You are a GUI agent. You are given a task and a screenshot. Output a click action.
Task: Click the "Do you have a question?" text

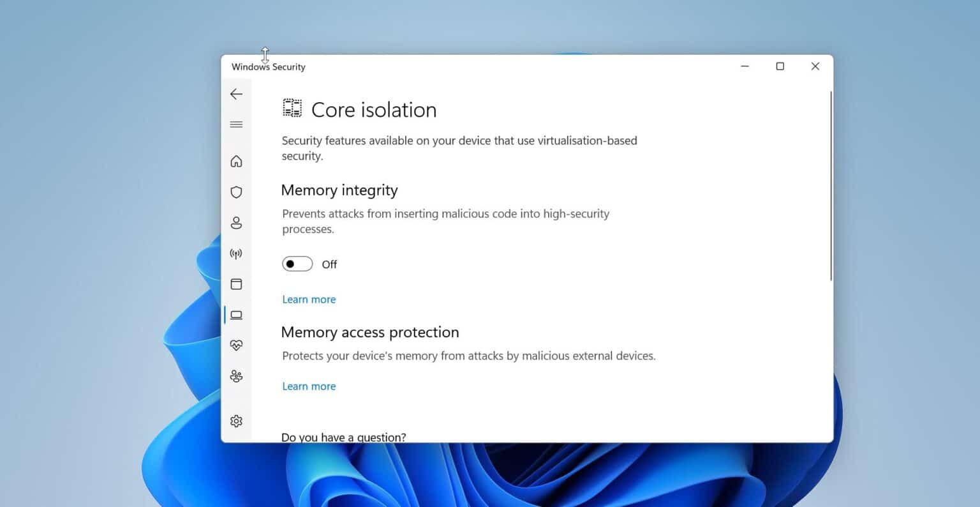click(x=344, y=437)
